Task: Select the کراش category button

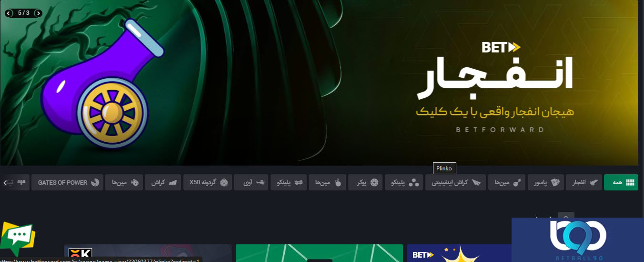Action: coord(163,182)
